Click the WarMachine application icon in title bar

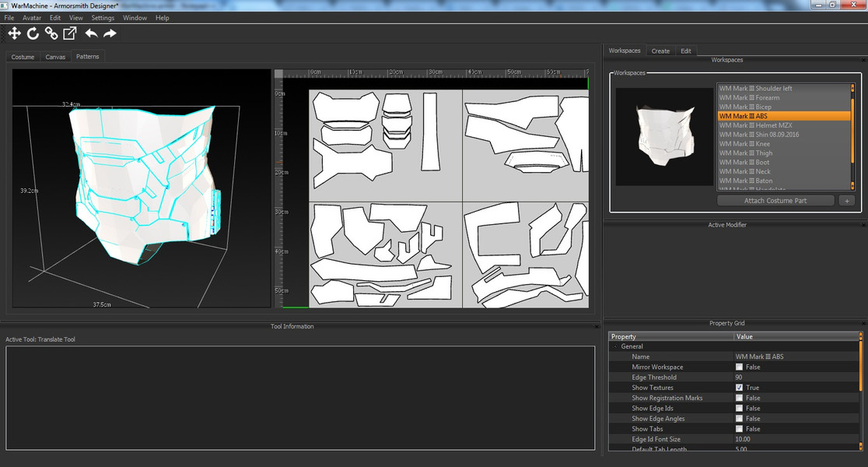point(6,5)
